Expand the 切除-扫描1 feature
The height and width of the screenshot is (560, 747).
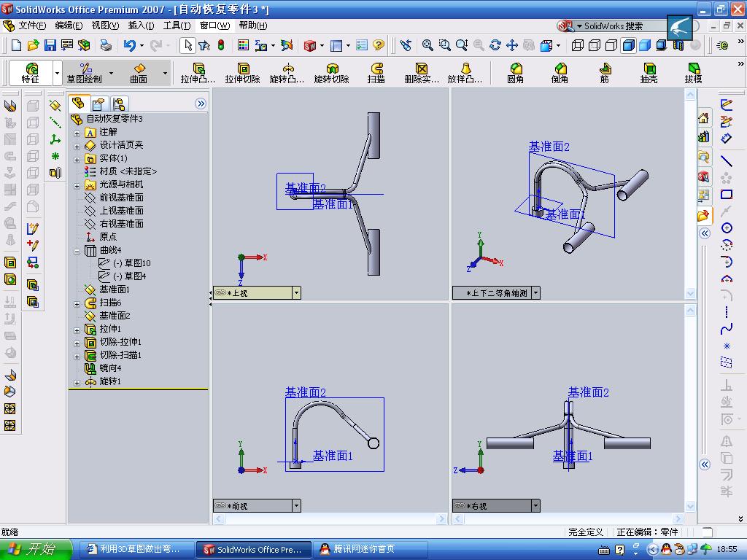click(77, 357)
